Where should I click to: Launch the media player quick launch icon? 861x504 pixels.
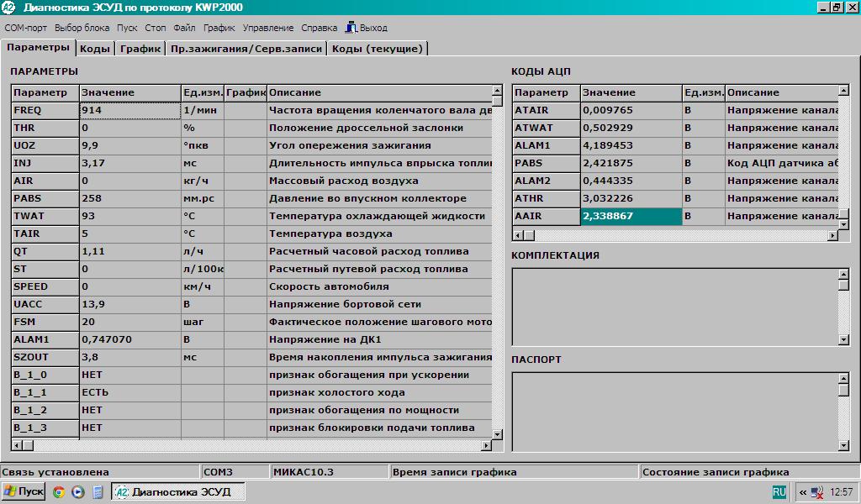(77, 491)
